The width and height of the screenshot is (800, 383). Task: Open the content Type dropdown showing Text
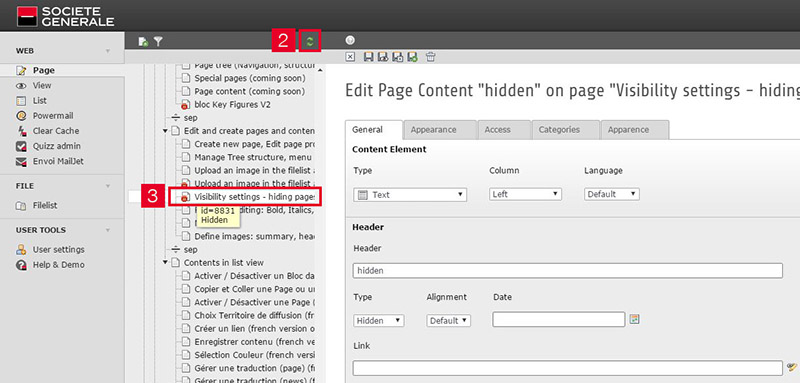click(x=410, y=194)
